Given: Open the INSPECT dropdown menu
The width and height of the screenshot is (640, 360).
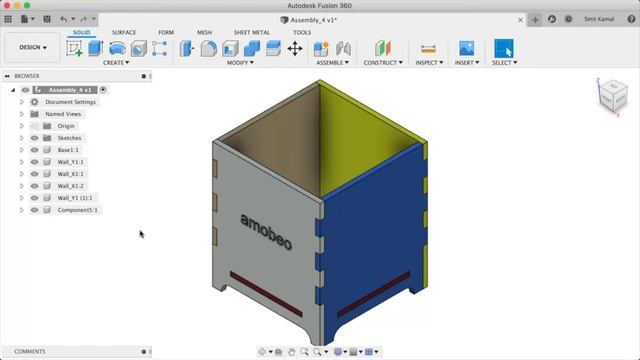Looking at the screenshot, I should (x=429, y=62).
